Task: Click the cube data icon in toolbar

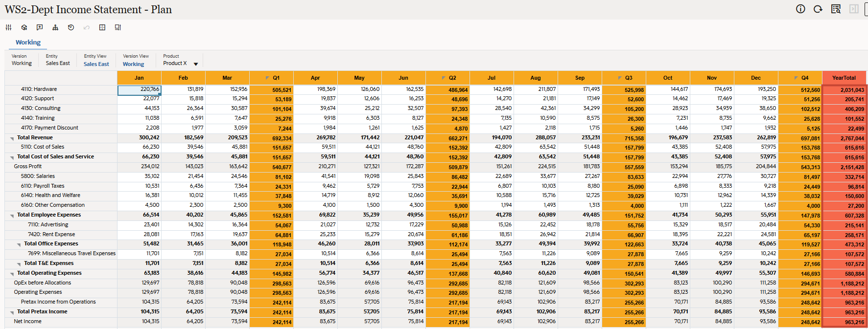Action: (24, 27)
